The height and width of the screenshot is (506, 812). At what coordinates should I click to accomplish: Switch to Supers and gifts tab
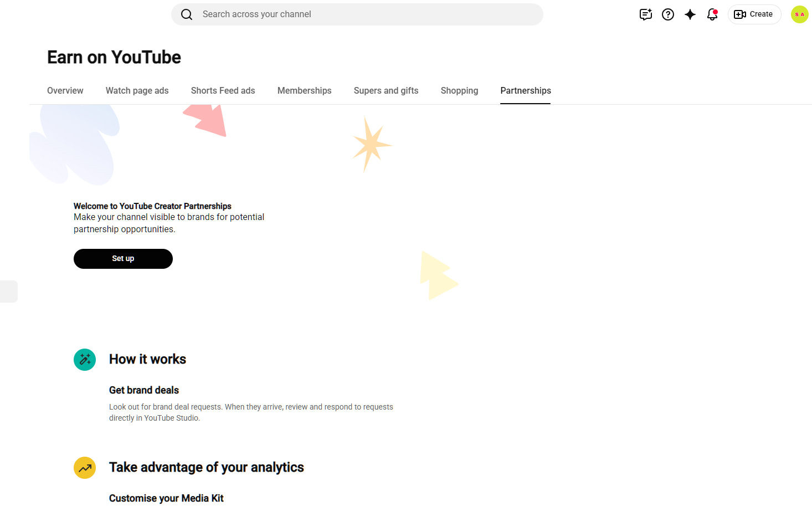(x=386, y=90)
